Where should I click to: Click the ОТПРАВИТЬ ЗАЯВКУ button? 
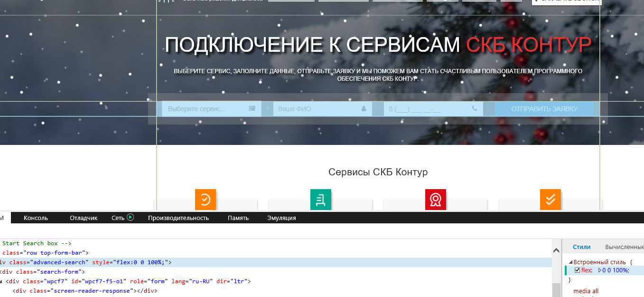coord(544,109)
